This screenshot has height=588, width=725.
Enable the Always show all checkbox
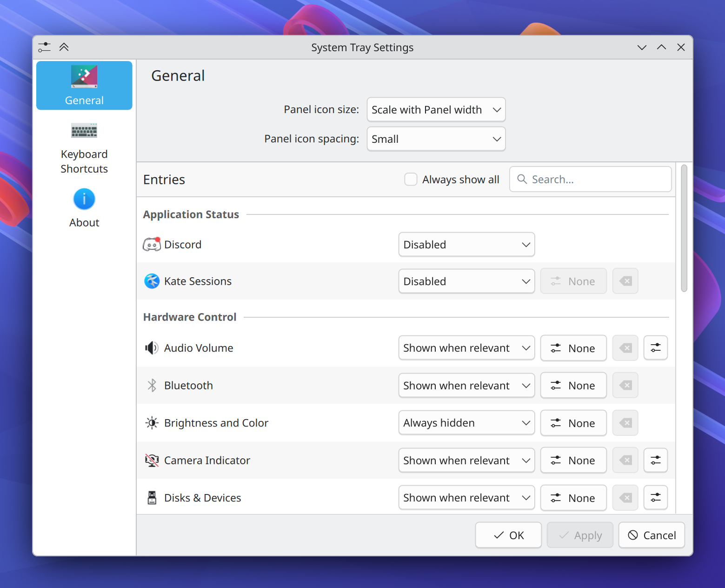click(x=411, y=179)
